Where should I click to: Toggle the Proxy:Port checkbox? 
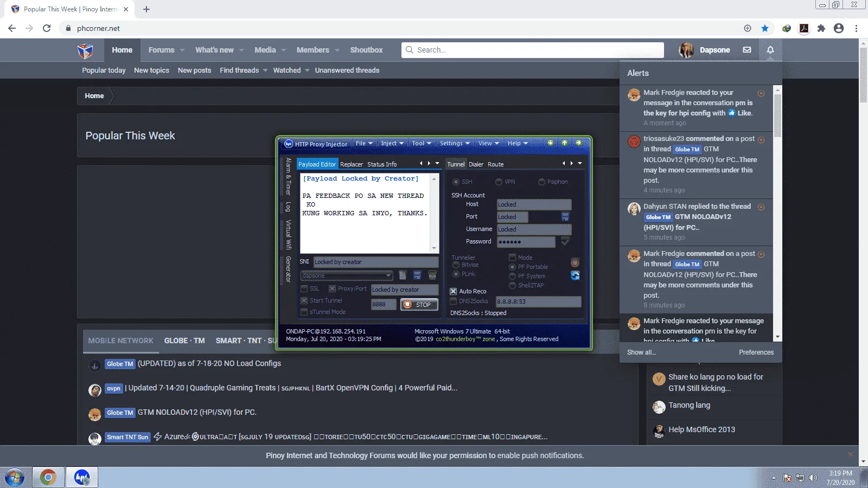point(333,289)
